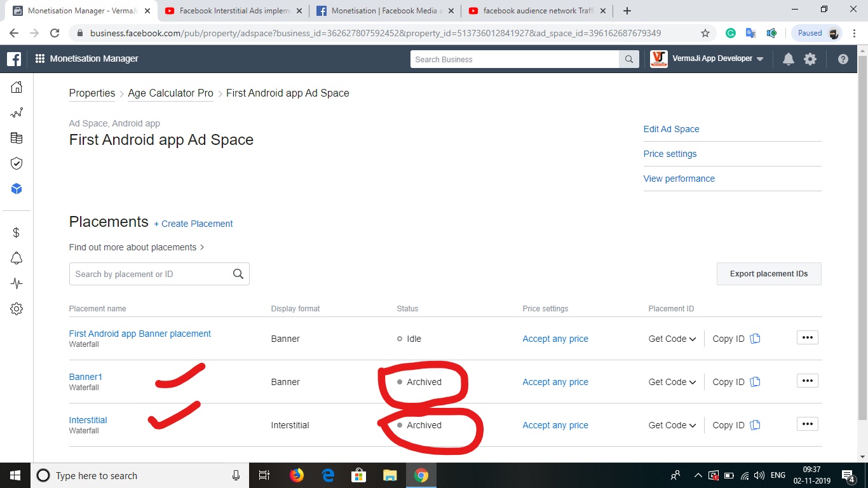The image size is (868, 488).
Task: Open the sidebar gear settings icon
Action: tap(17, 309)
